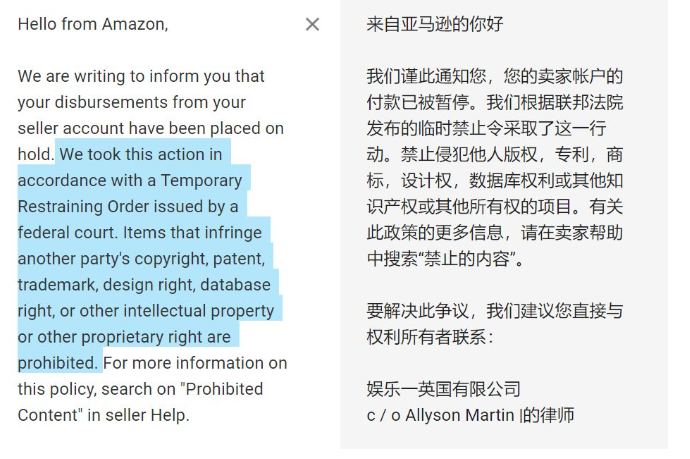Click the highlighted 'Temporary Restraining Order' text
Screen dimensions: 690x459
tap(130, 193)
